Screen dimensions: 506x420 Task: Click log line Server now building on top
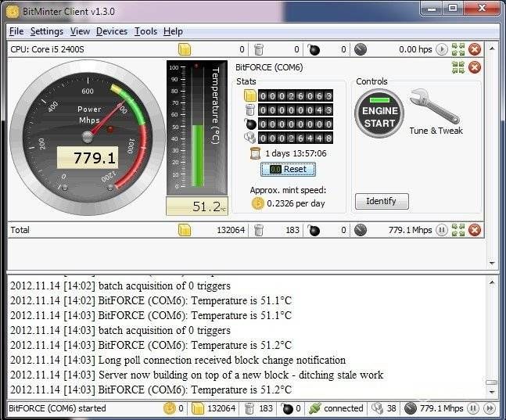196,375
